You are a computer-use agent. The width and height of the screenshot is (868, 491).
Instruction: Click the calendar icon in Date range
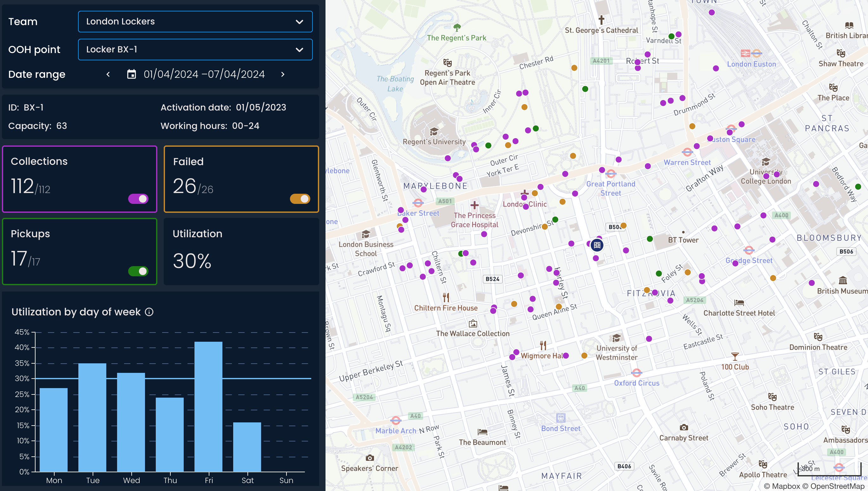tap(131, 74)
